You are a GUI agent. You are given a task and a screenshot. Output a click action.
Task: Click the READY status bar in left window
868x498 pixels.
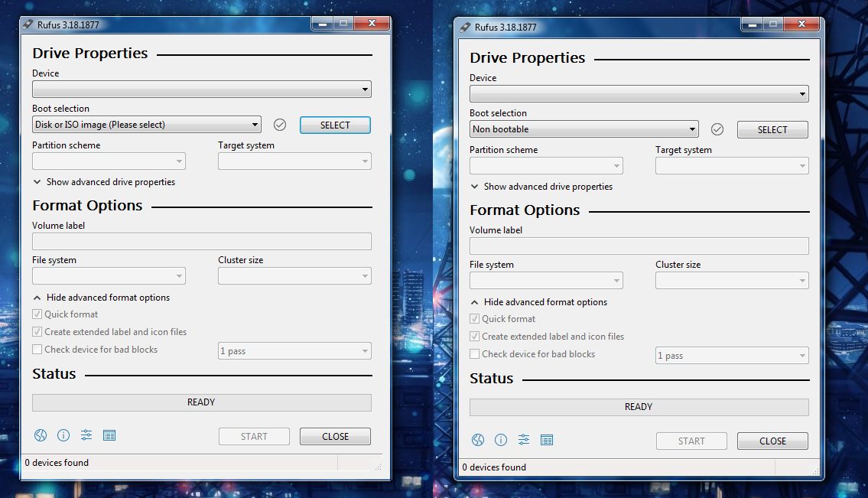[x=201, y=402]
